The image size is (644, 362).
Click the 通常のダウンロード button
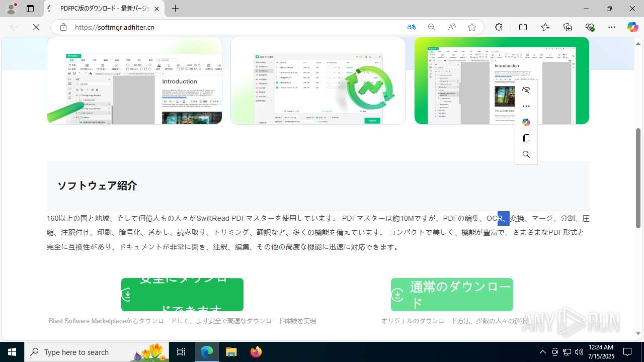tap(452, 295)
